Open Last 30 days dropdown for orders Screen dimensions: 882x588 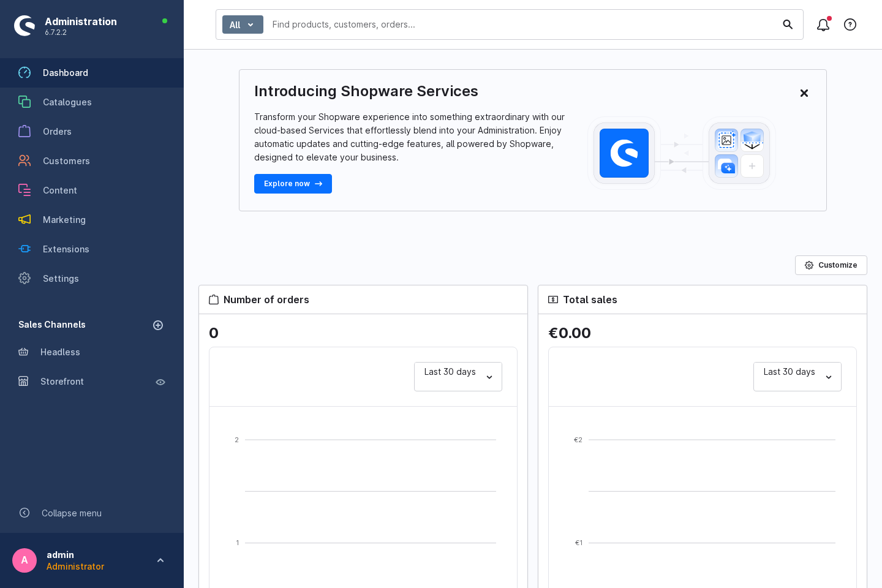[x=458, y=377]
